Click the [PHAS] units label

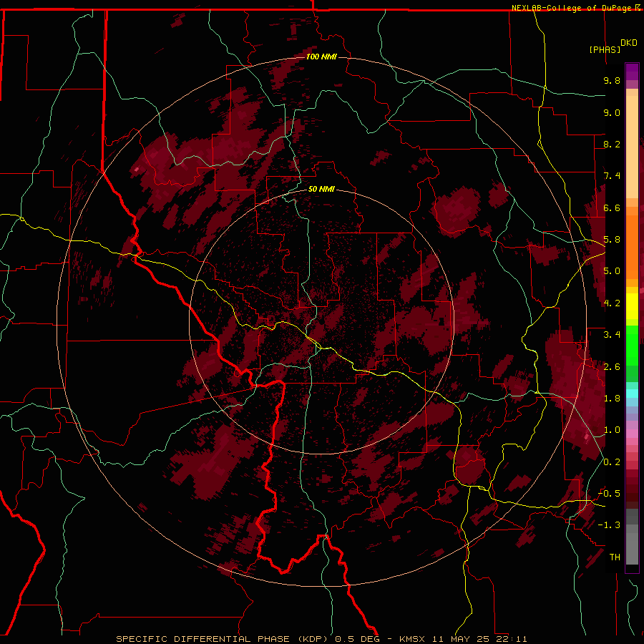(605, 49)
